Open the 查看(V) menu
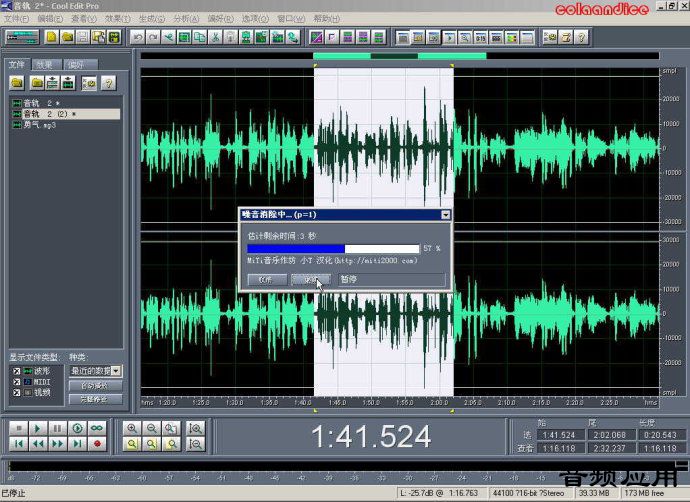 84,18
